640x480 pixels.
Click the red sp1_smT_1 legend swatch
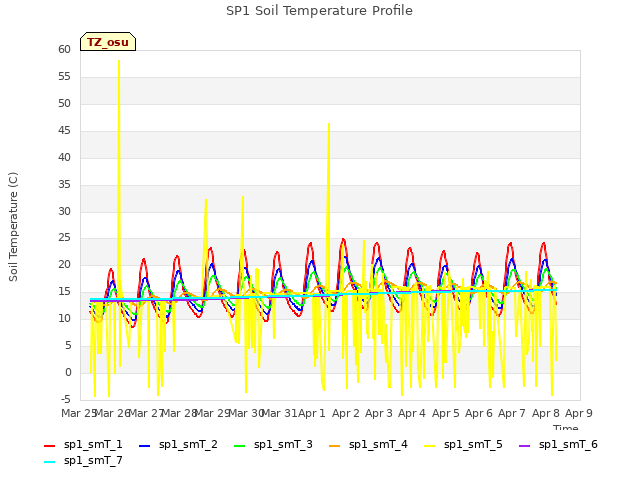(49, 446)
